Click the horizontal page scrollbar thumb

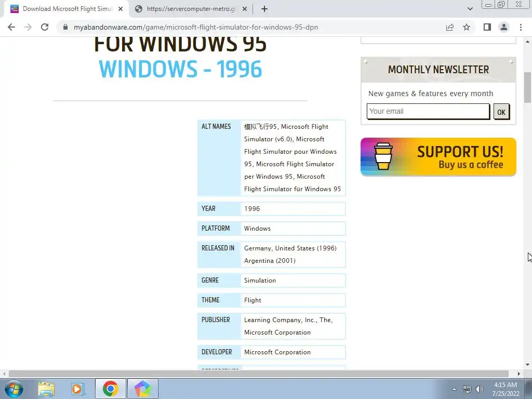pyautogui.click(x=259, y=374)
